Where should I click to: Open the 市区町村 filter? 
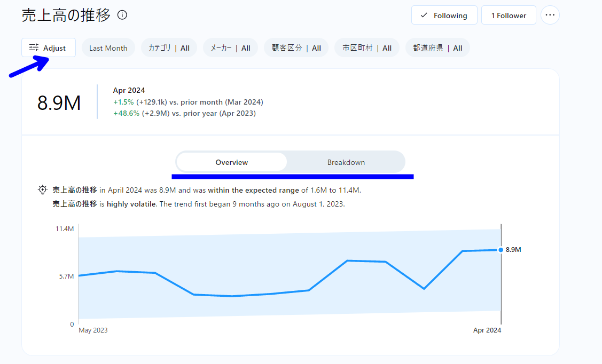point(367,48)
